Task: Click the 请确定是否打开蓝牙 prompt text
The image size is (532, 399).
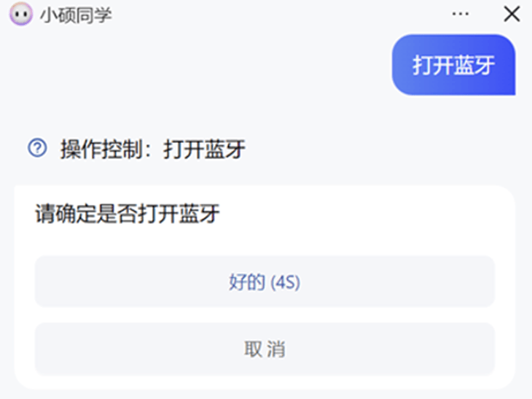Action: pos(128,214)
